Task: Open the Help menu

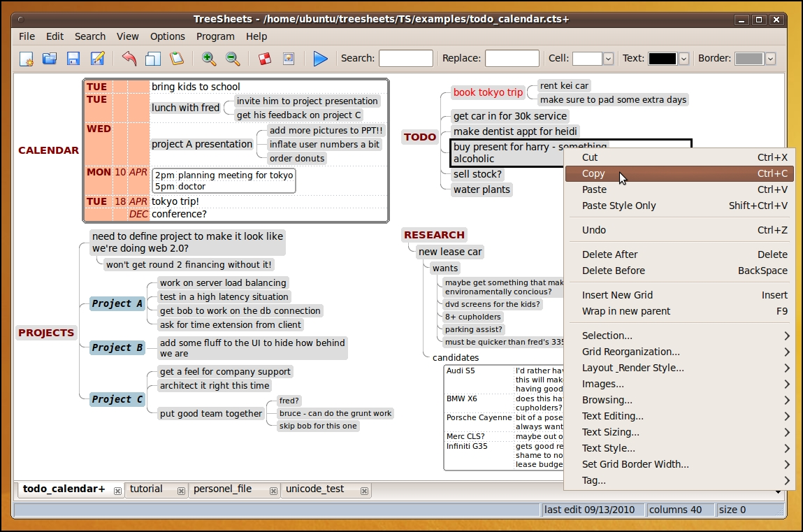Action: click(x=256, y=36)
